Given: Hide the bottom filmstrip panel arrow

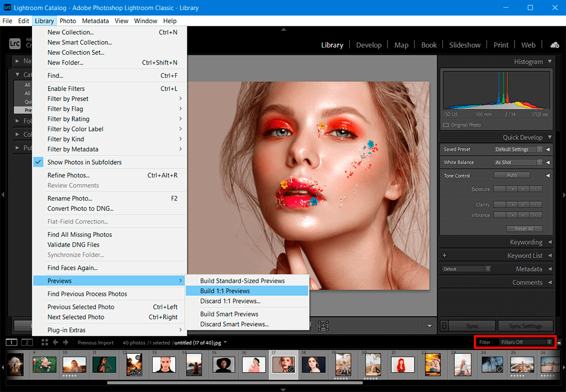Looking at the screenshot, I should coord(284,389).
